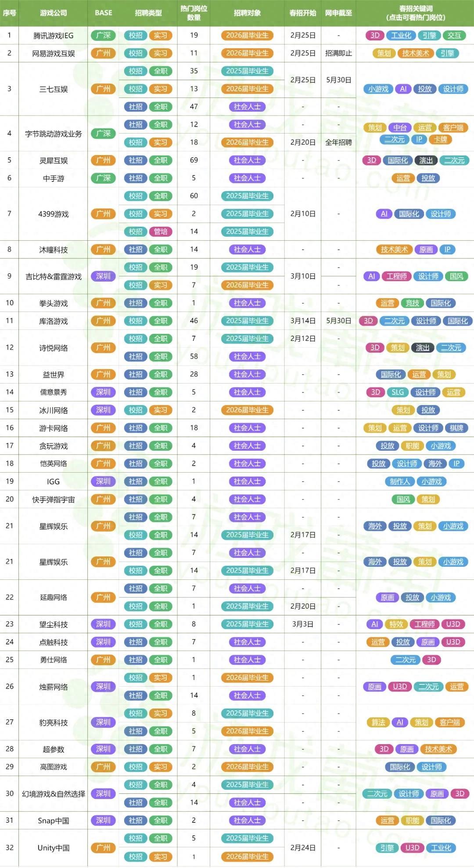Click the 交互 keyword in Tencent row
Image resolution: width=474 pixels, height=868 pixels.
coord(454,36)
